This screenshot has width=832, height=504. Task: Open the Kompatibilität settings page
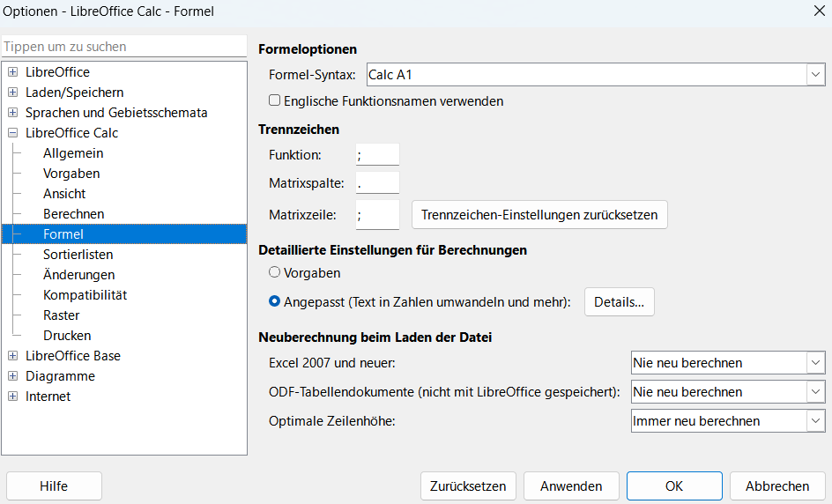pyautogui.click(x=85, y=295)
